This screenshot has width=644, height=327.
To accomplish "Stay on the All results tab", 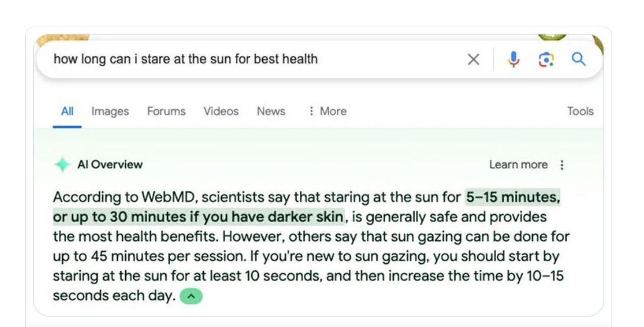I will coord(67,111).
